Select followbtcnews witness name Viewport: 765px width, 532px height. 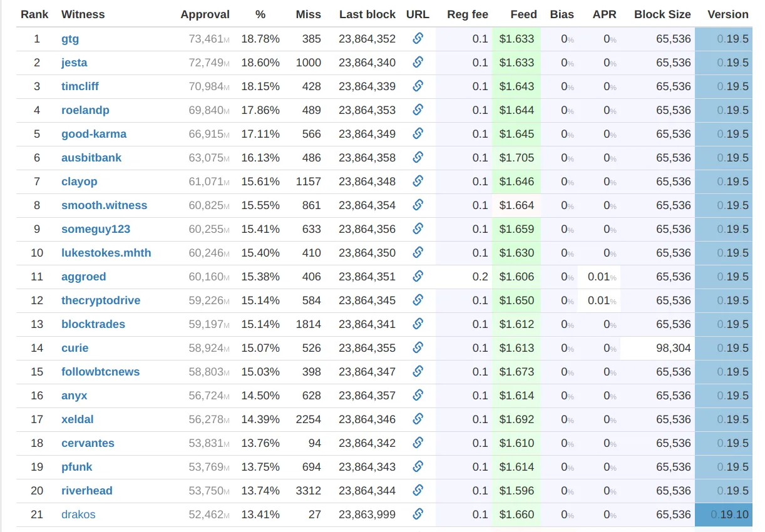click(x=101, y=372)
